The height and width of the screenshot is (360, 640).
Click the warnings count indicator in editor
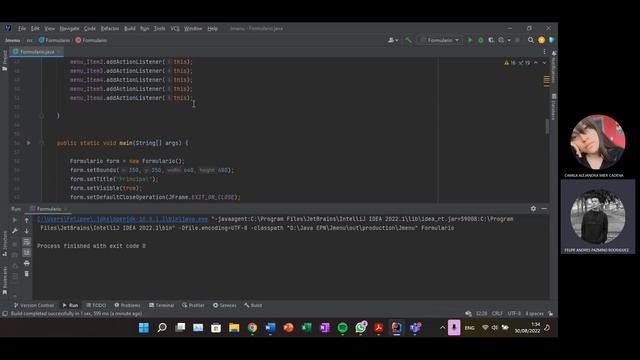click(510, 63)
